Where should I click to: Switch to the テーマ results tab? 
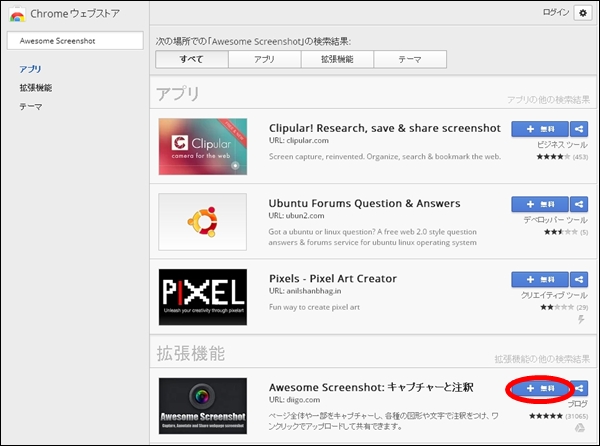tap(410, 59)
